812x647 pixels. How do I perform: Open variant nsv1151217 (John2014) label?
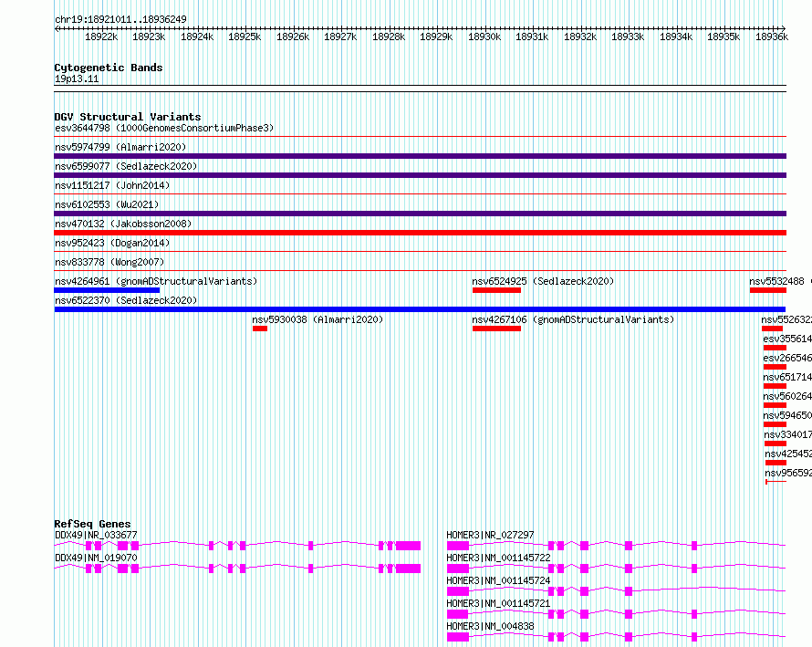coord(112,185)
